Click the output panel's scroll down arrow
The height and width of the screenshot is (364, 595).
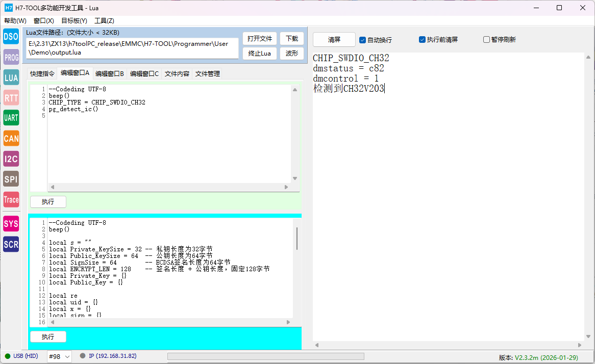[x=588, y=336]
